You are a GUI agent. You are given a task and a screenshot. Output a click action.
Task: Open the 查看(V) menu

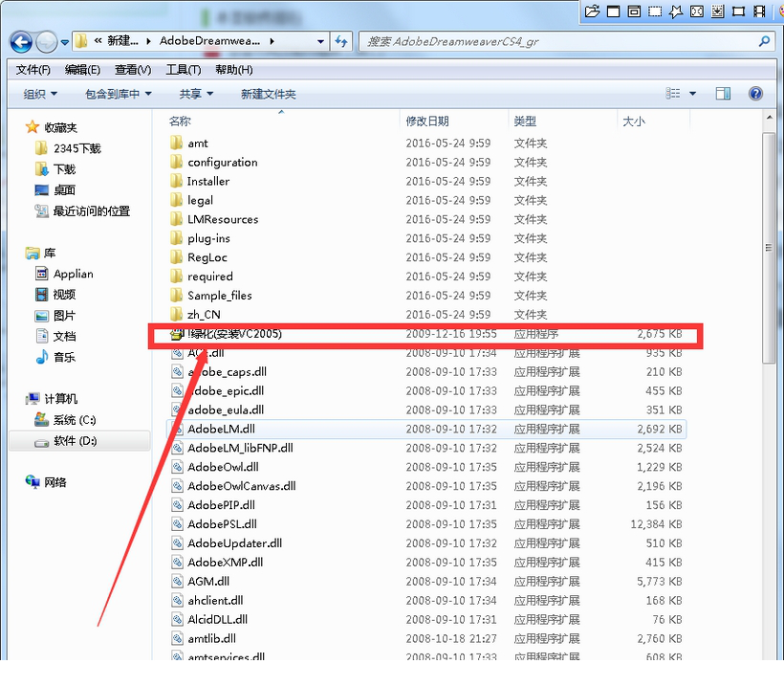point(133,70)
